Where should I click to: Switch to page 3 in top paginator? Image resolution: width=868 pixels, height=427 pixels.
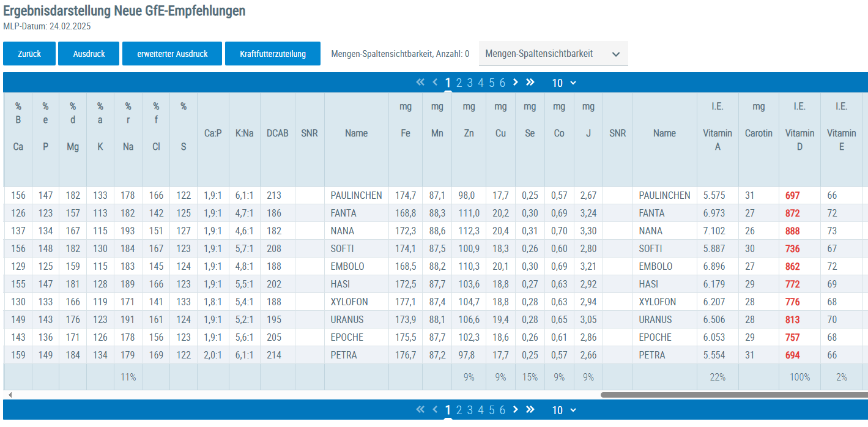[x=470, y=83]
